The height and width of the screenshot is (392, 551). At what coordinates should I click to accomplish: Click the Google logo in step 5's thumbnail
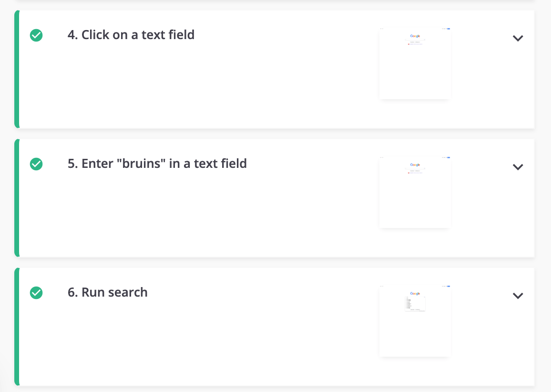(415, 165)
